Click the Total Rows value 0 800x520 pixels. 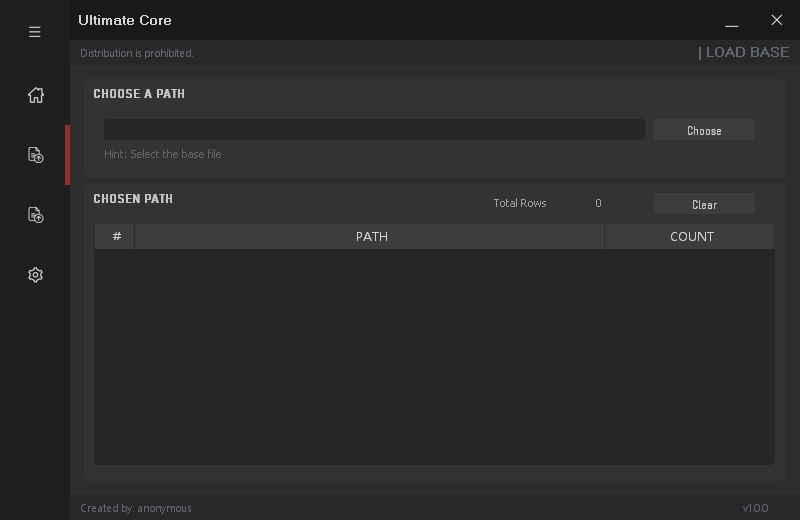(598, 203)
